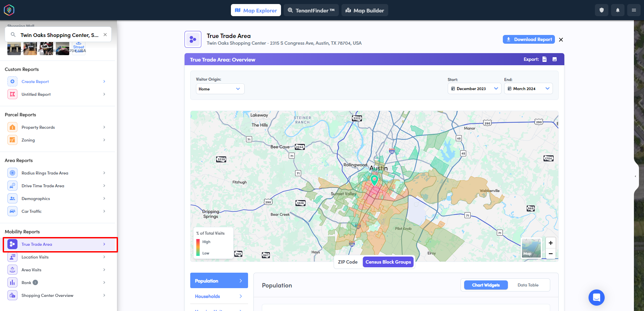Close the True Trade Area report
This screenshot has width=644, height=311.
point(561,40)
